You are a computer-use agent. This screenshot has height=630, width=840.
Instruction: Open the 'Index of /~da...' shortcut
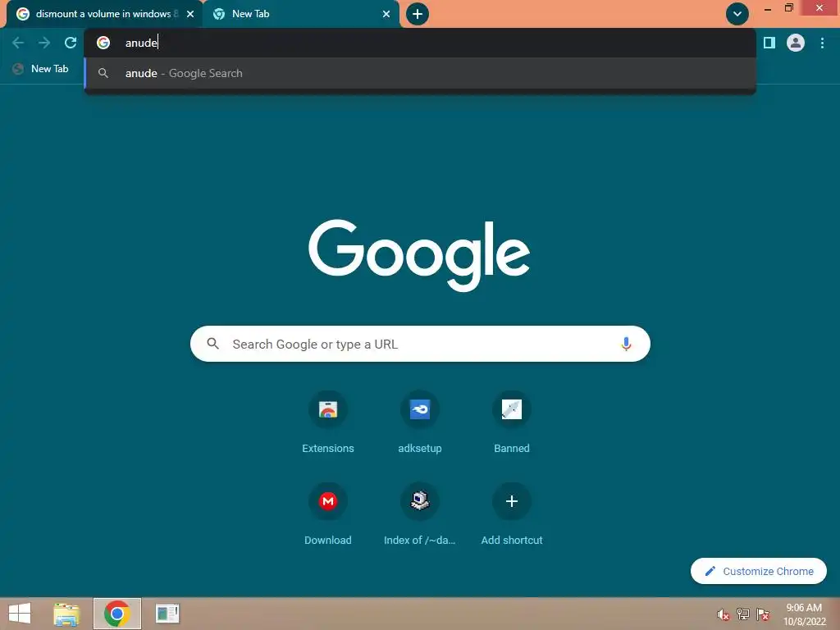420,515
